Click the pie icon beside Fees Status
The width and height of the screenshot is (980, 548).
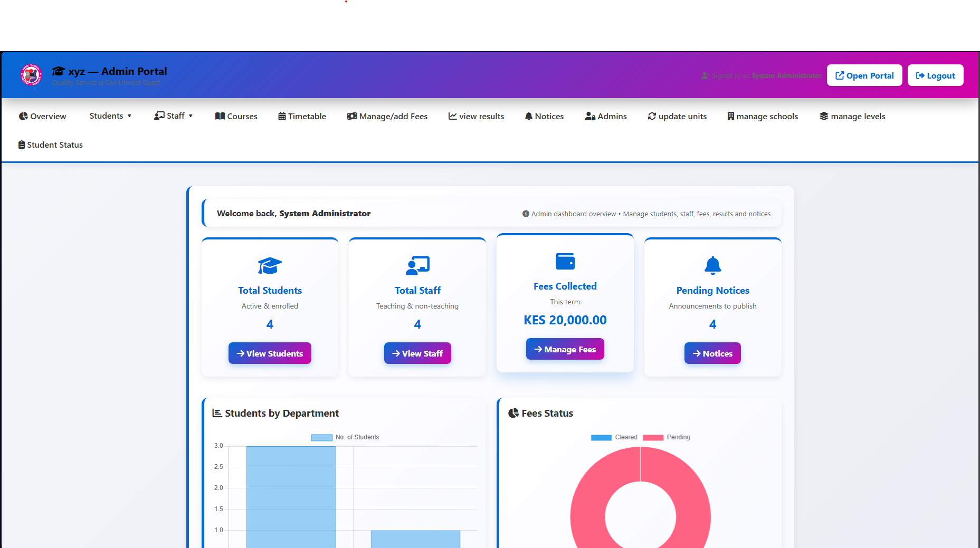click(x=513, y=413)
